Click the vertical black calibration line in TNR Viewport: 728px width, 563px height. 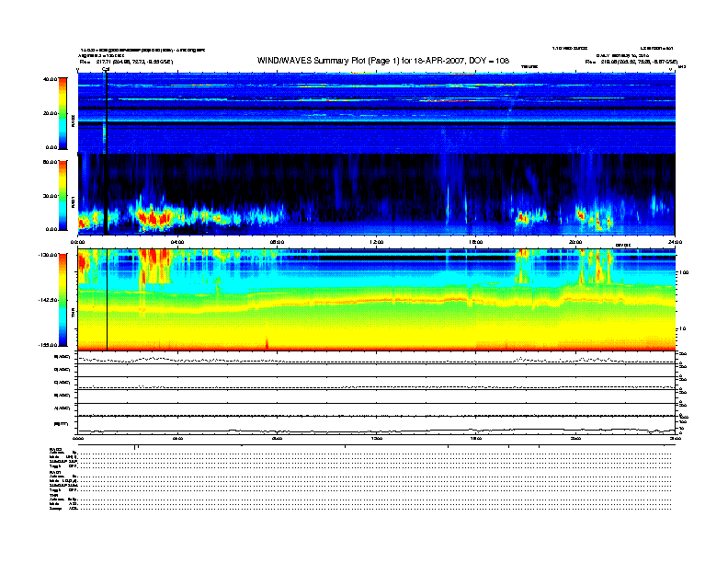pos(108,300)
